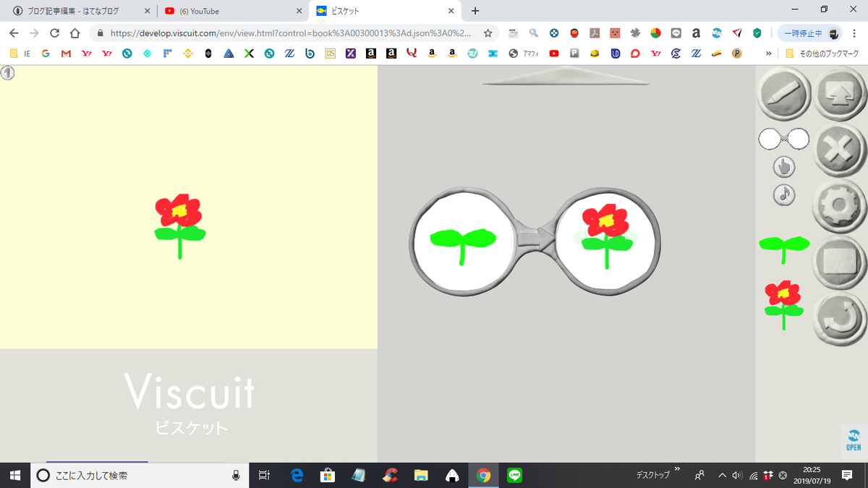Open the Windows Start menu

(x=14, y=475)
